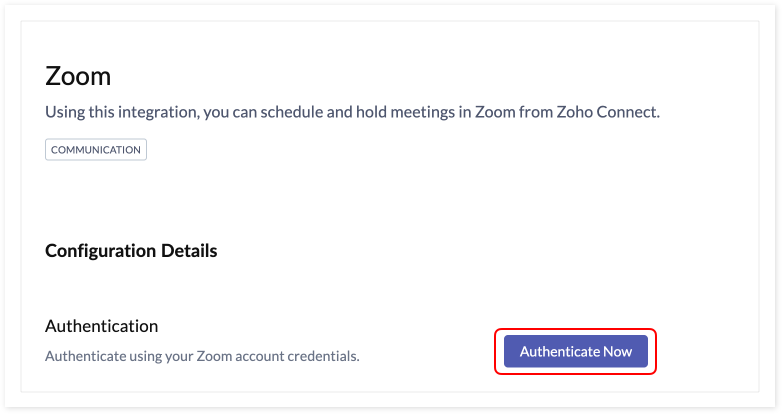Screen dimensions: 782x414
Task: Select the COMMUNICATION category tag
Action: click(x=96, y=150)
